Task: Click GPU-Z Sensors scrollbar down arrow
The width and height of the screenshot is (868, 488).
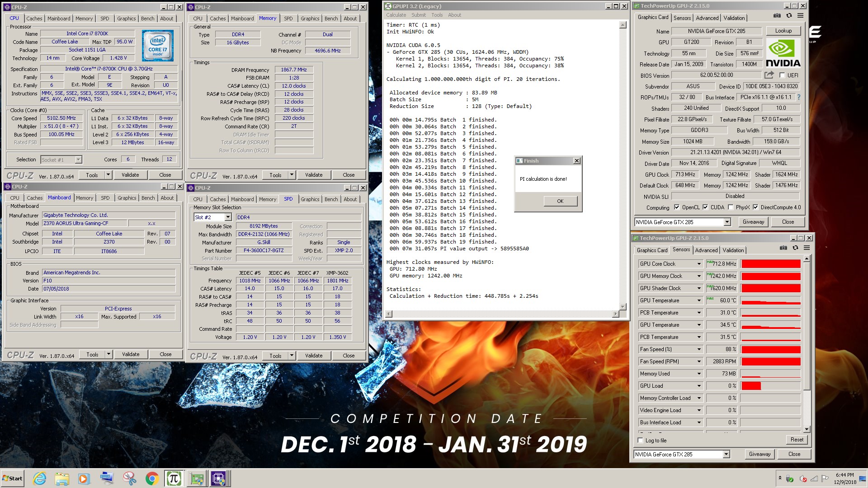Action: click(807, 429)
